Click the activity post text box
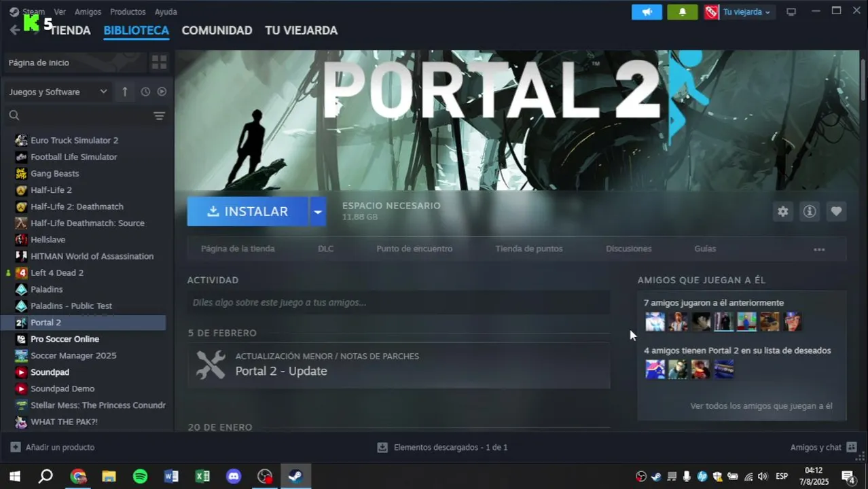Viewport: 868px width, 489px height. tap(399, 303)
